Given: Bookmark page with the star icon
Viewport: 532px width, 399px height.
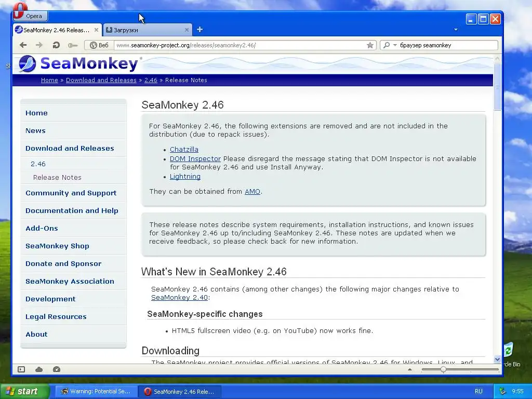Looking at the screenshot, I should click(x=370, y=45).
